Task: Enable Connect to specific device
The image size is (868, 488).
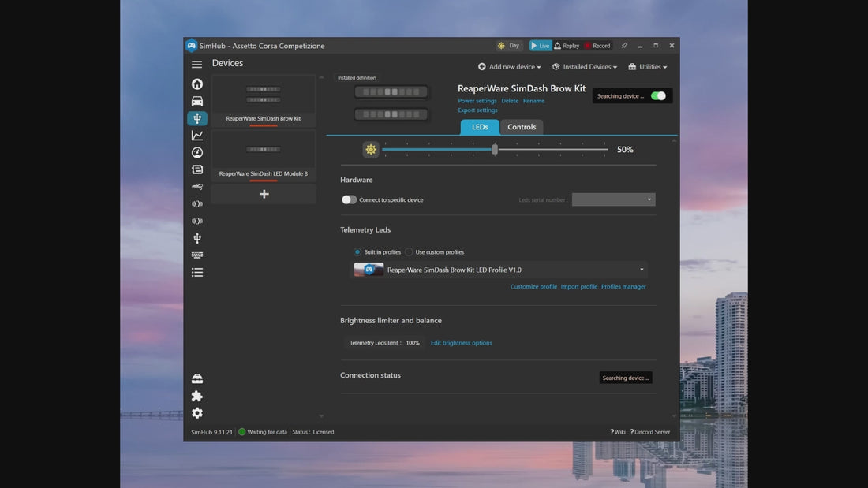Action: tap(349, 199)
